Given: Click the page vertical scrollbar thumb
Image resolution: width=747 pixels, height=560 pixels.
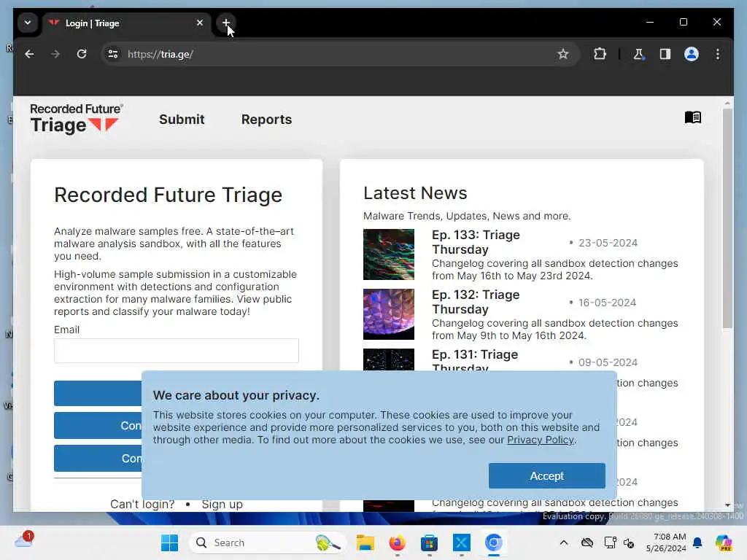Looking at the screenshot, I should pyautogui.click(x=727, y=218).
